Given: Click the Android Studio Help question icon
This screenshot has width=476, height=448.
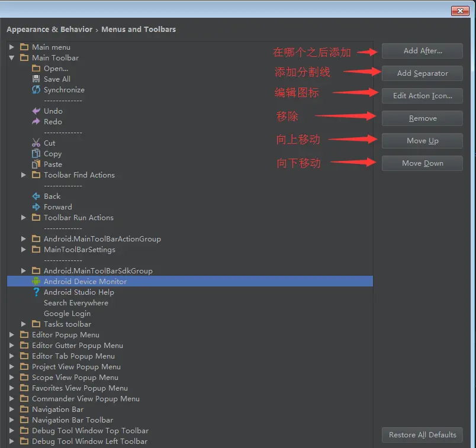Looking at the screenshot, I should [36, 292].
